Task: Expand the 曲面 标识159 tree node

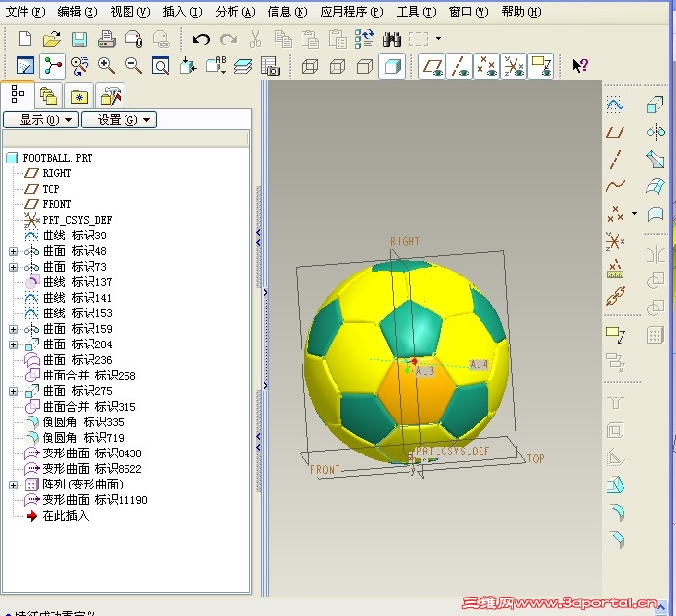Action: click(13, 329)
